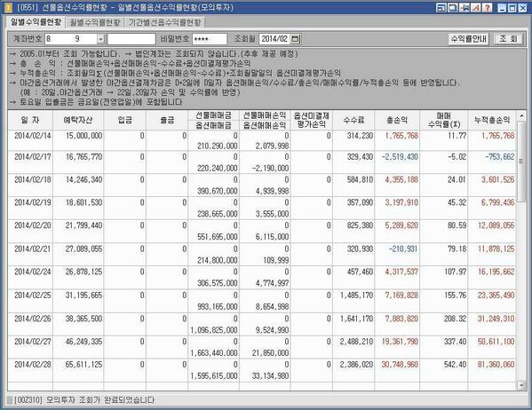Click the 옵션매매금 column header
This screenshot has height=410, width=532.
click(213, 125)
